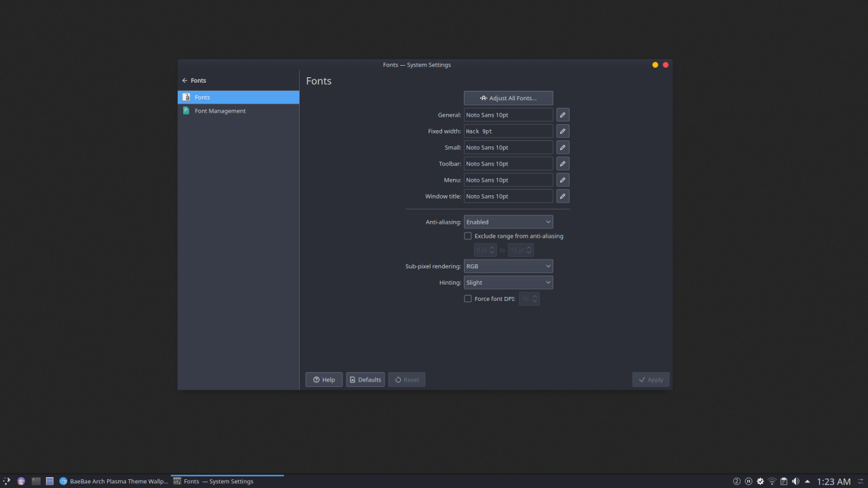
Task: Click the Window title font field
Action: pos(509,196)
